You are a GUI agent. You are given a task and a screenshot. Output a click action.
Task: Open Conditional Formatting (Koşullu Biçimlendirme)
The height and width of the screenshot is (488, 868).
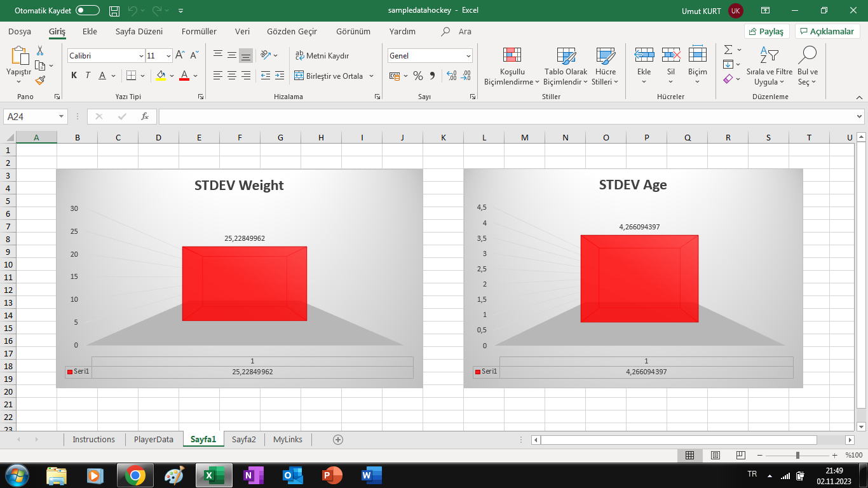click(512, 67)
